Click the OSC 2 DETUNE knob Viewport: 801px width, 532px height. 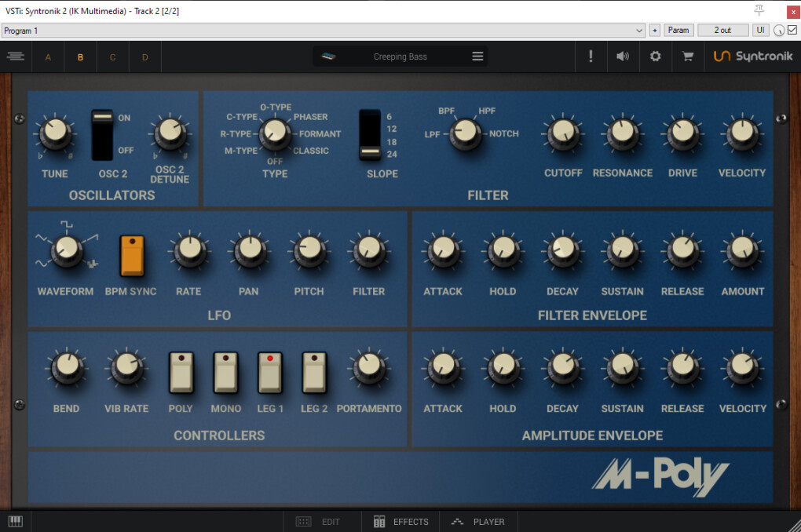pos(170,132)
